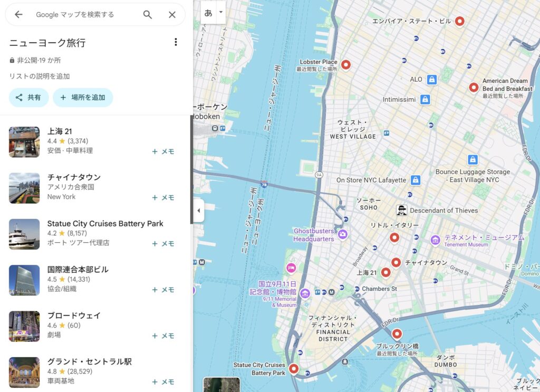Viewport: 540px width, 392px height.
Task: Collapse the sidebar using the left-facing chevron
Action: click(198, 211)
